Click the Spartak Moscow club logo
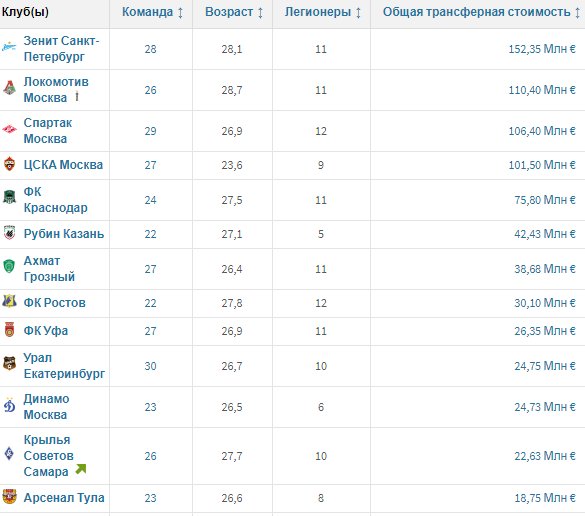 tap(9, 129)
